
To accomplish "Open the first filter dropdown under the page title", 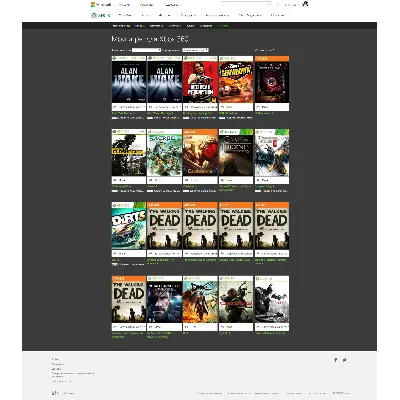I will (146, 50).
